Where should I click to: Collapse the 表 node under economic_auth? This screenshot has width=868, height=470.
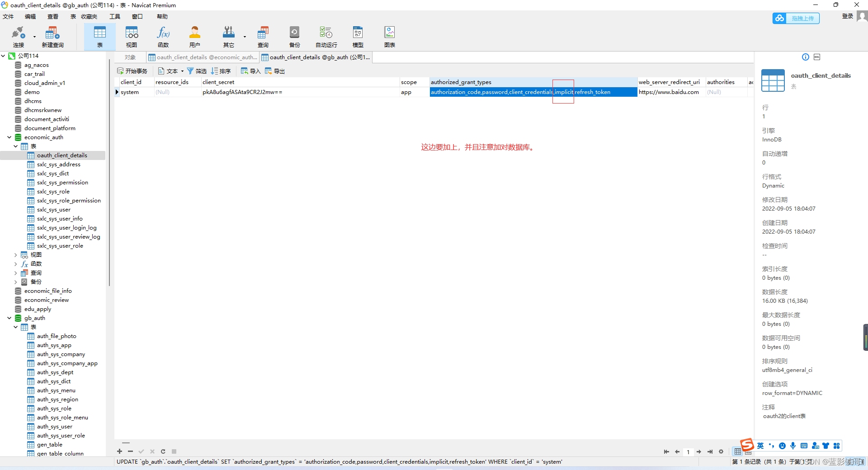(15, 146)
